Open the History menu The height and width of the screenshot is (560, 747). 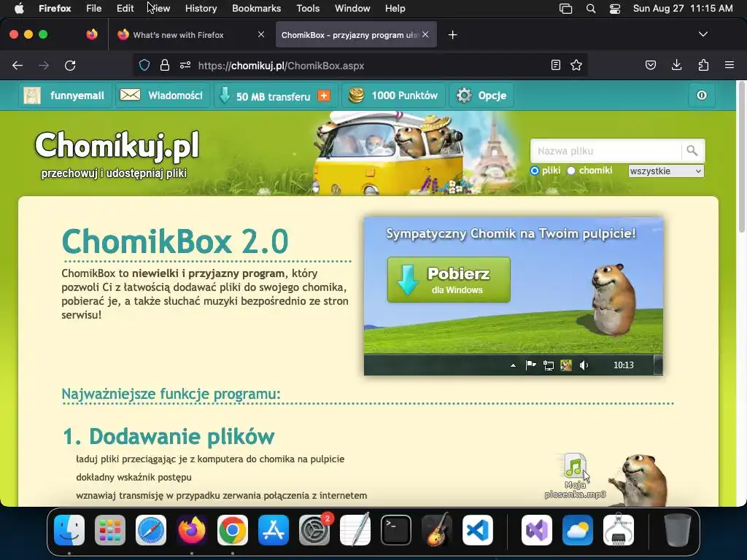tap(201, 8)
